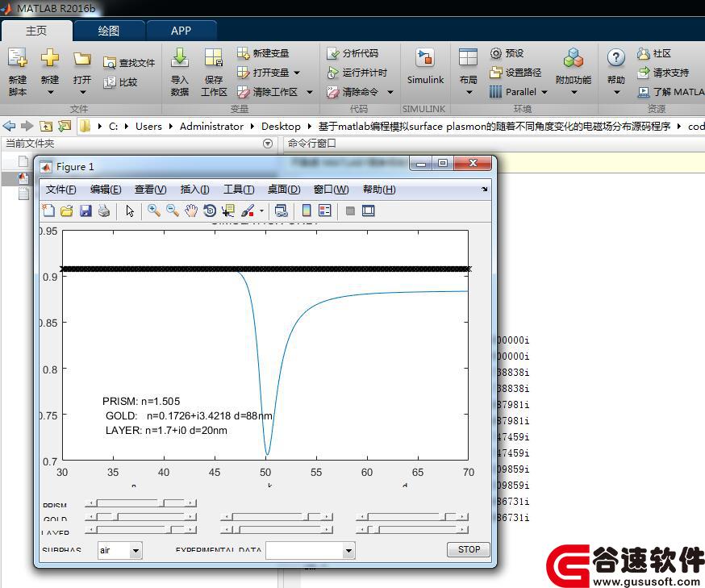705x588 pixels.
Task: Click the Administrator path segment
Action: tap(211, 127)
